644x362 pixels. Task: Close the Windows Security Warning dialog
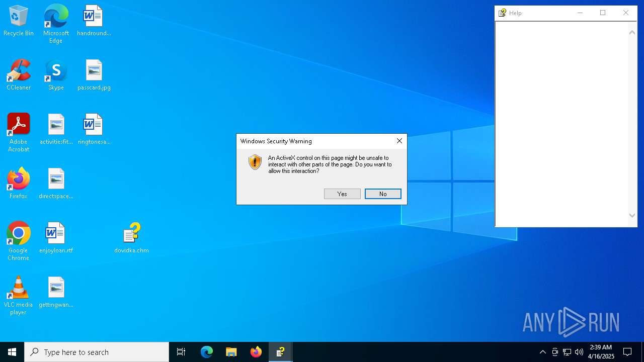click(399, 141)
